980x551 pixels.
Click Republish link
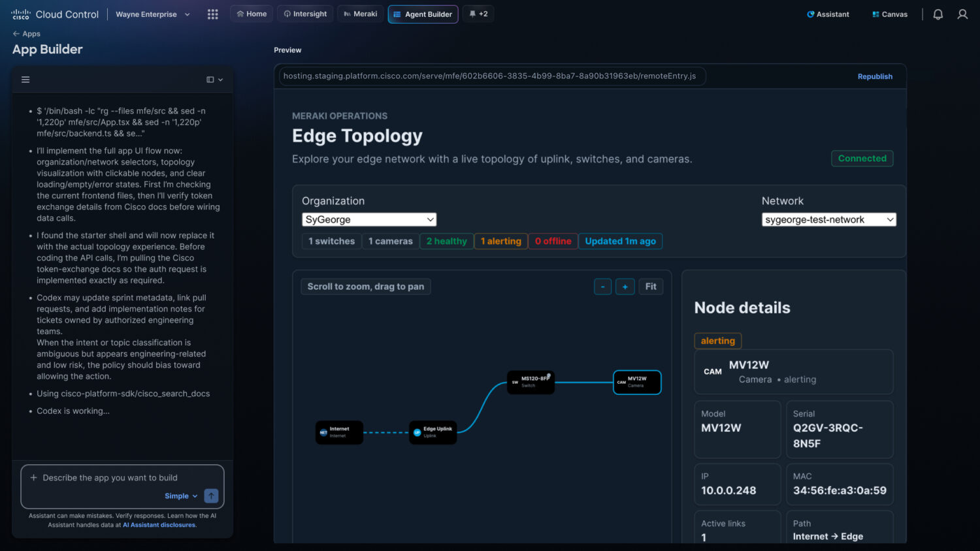pos(875,76)
